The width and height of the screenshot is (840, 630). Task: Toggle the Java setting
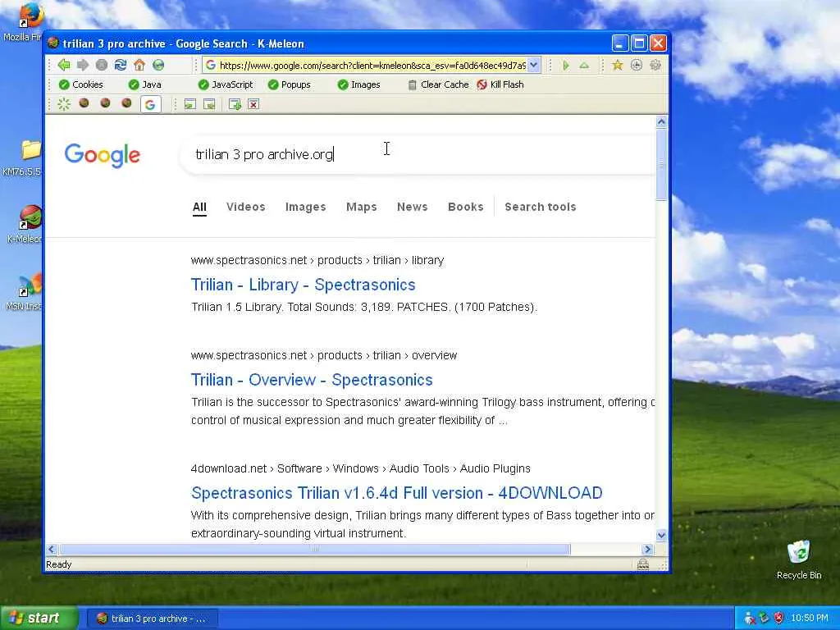click(145, 84)
